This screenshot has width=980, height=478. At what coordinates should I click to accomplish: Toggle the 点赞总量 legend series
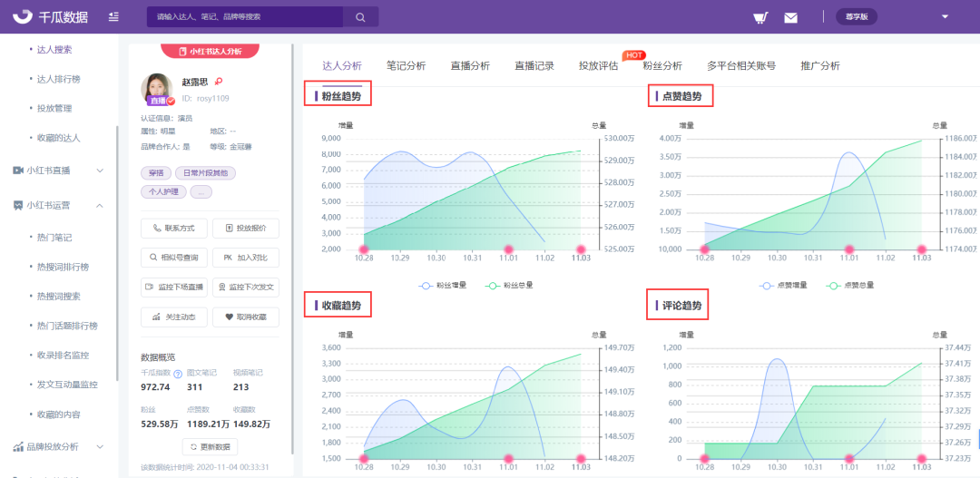pyautogui.click(x=850, y=286)
